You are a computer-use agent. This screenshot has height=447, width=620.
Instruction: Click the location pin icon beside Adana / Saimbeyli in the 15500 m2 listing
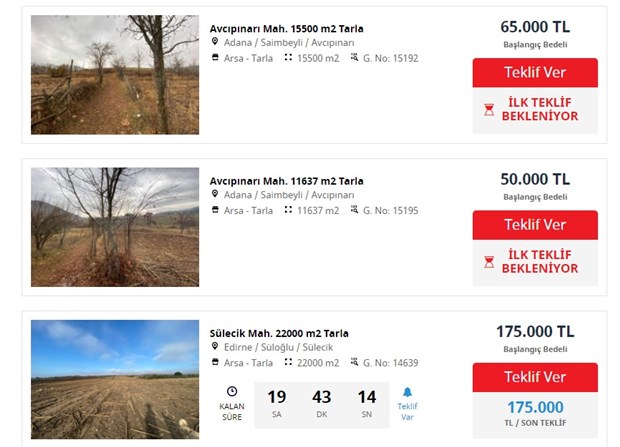(x=215, y=43)
